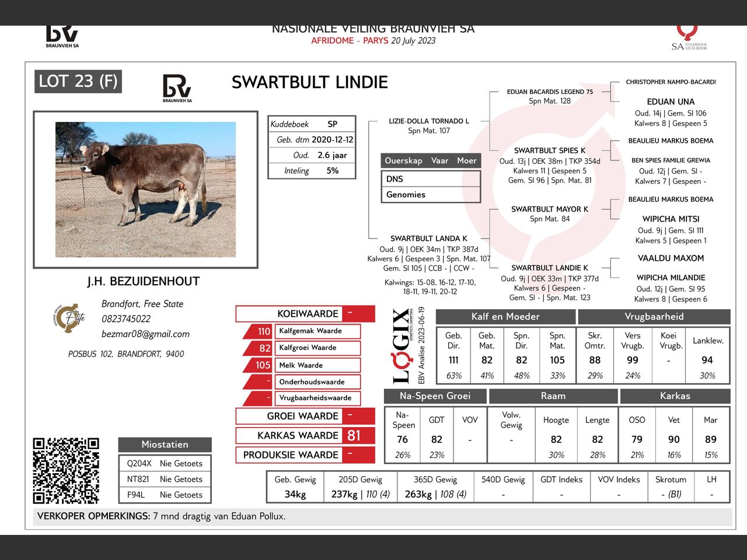Click the Kuddeboek SP cell
The image size is (747, 560).
pos(312,124)
